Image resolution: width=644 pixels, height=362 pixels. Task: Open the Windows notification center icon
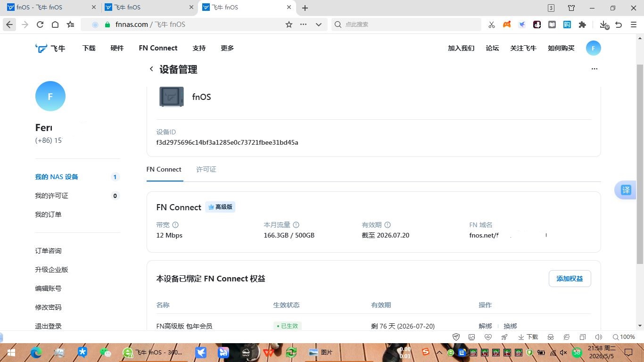point(628,352)
